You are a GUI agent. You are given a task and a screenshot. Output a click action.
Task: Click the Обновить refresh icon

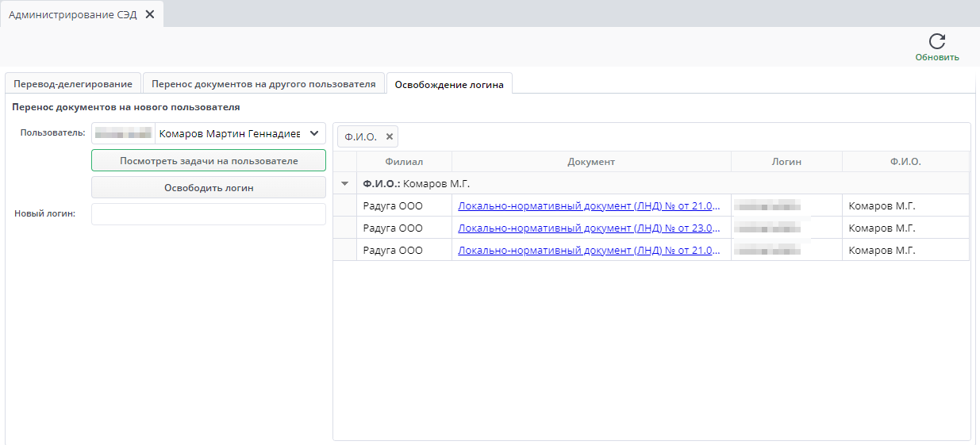pos(936,42)
